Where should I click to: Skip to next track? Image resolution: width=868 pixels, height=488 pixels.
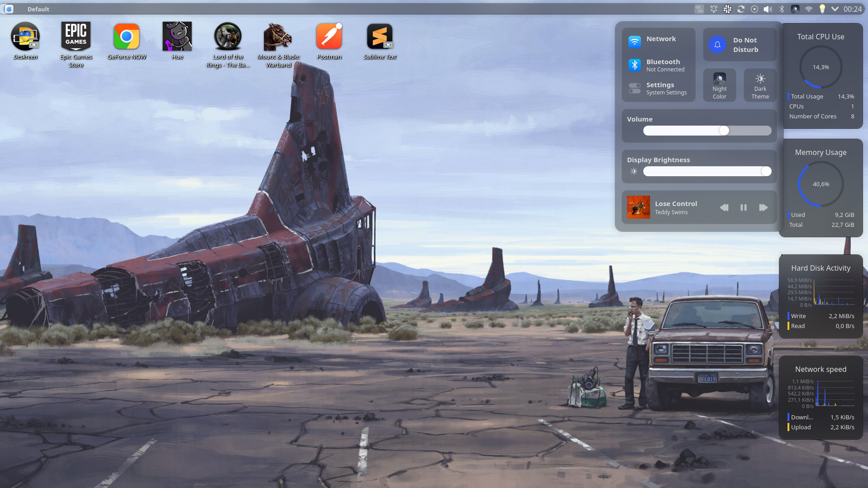tap(763, 207)
